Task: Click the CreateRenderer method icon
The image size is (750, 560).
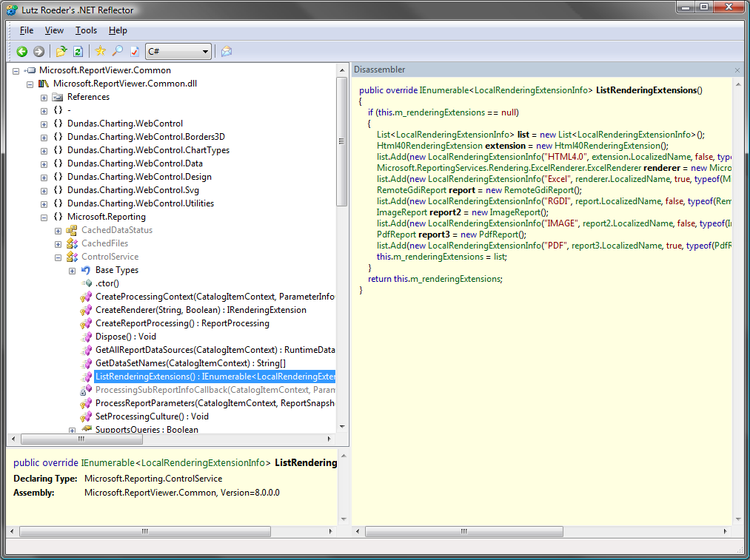Action: point(86,310)
